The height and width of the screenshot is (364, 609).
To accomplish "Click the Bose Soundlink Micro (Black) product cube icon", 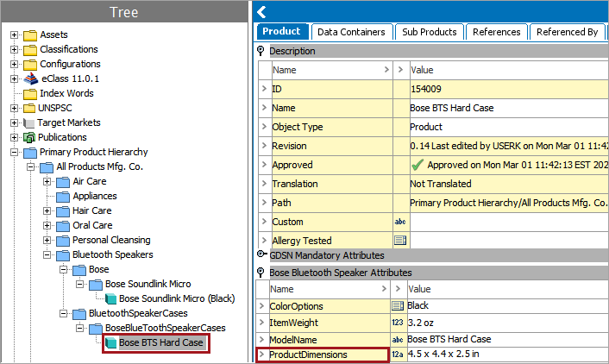I will pos(111,298).
